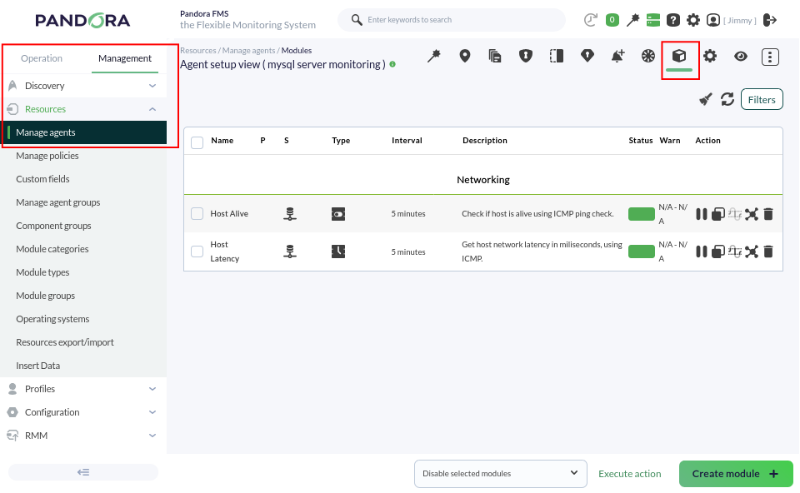Collapse the sidebar menu arrow button
Viewport: 800px width, 493px height.
83,472
